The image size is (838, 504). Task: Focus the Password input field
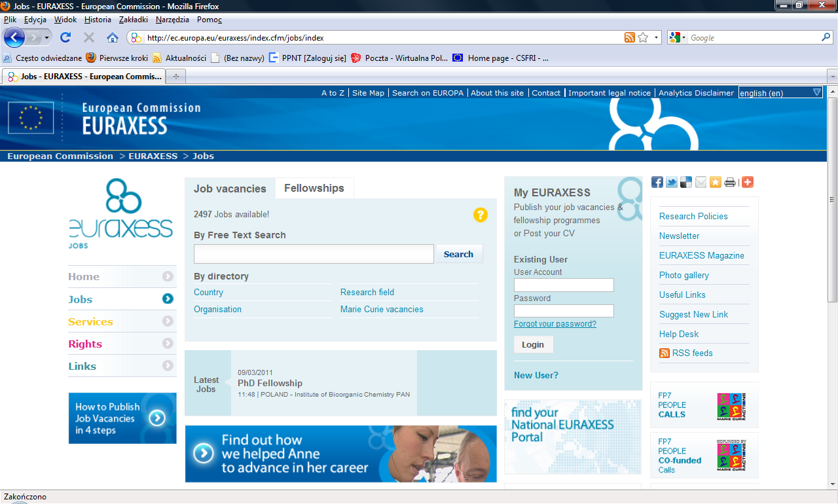pos(564,311)
